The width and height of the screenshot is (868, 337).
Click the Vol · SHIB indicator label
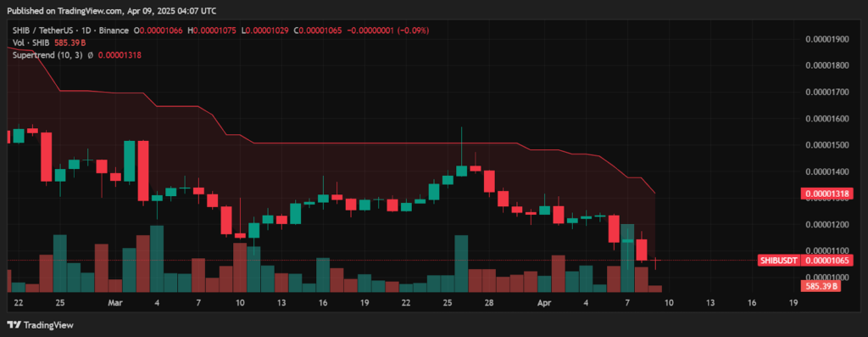tap(31, 42)
